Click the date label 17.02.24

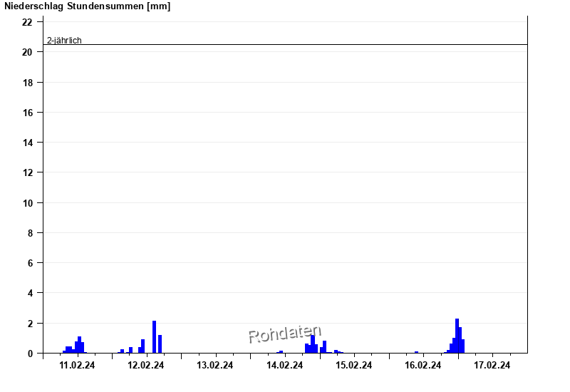click(x=492, y=365)
